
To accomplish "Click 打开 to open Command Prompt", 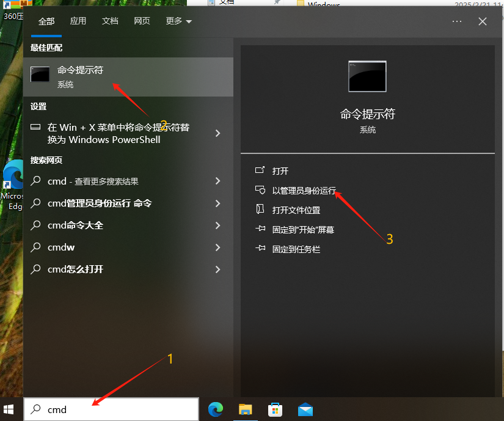I will pyautogui.click(x=280, y=171).
